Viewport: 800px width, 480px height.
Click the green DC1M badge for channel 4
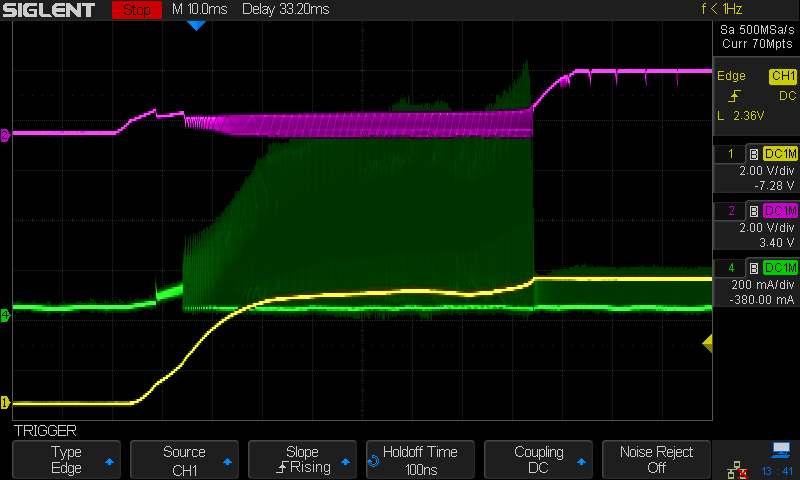pyautogui.click(x=780, y=268)
